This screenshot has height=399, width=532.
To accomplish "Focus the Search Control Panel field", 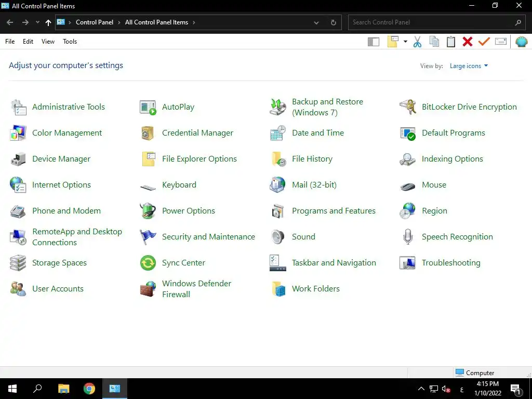I will [436, 22].
